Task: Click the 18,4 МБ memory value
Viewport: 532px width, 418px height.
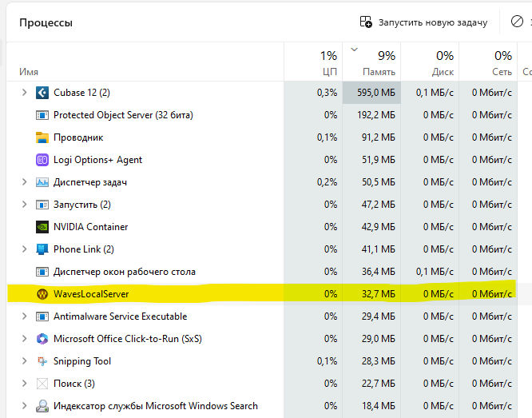Action: [x=379, y=406]
